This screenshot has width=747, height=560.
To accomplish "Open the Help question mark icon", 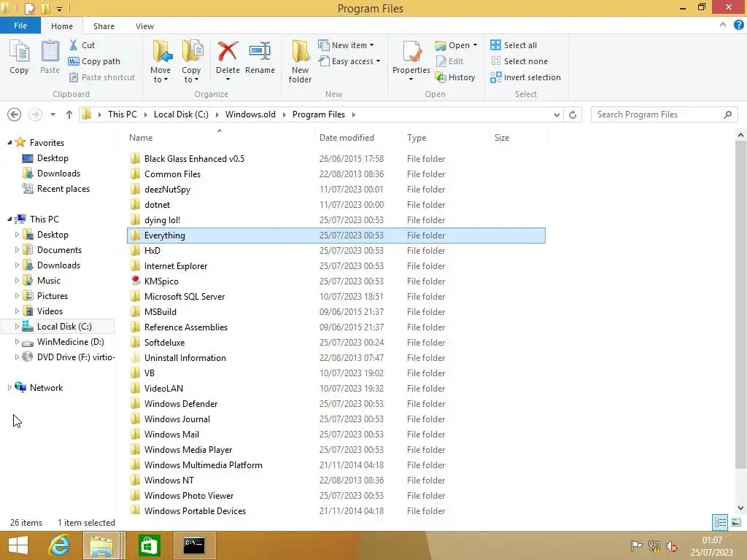I will [x=738, y=26].
